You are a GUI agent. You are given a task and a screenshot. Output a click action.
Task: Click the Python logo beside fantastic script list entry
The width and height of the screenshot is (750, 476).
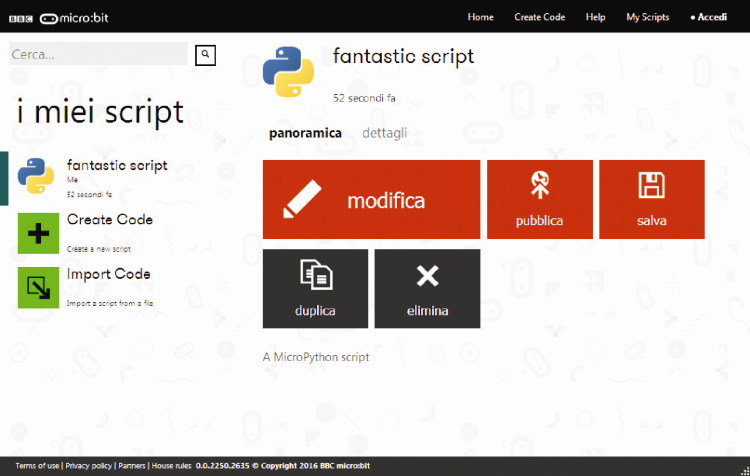coord(36,176)
